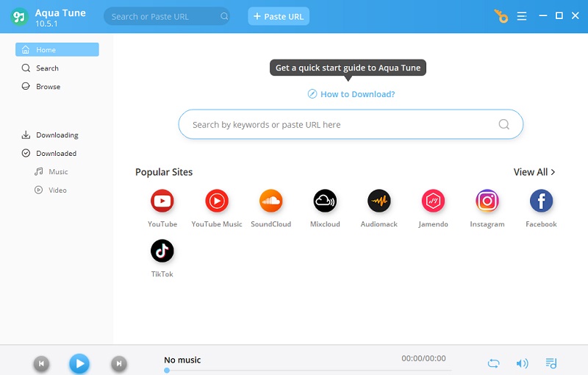This screenshot has height=375, width=588.
Task: Open the SoundCloud site icon
Action: coord(270,201)
